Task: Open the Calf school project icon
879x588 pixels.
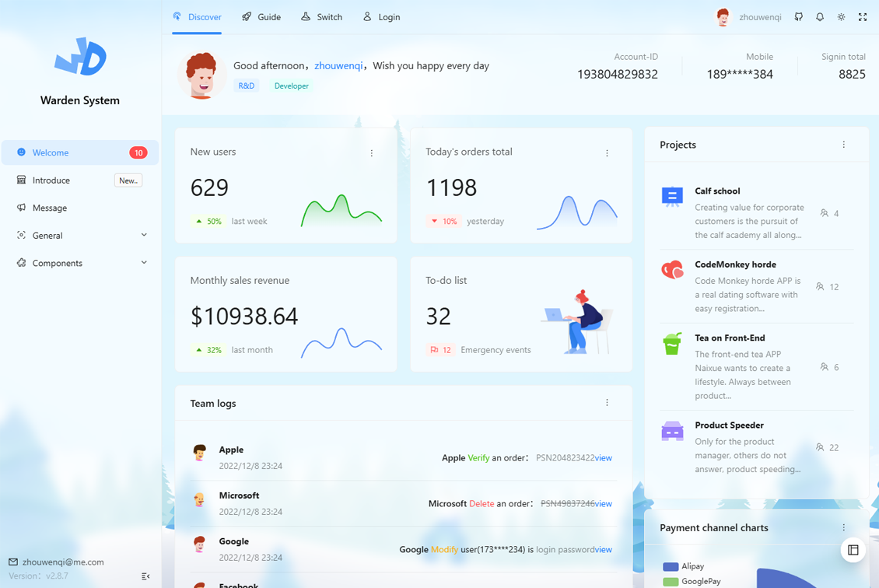Action: click(x=672, y=197)
